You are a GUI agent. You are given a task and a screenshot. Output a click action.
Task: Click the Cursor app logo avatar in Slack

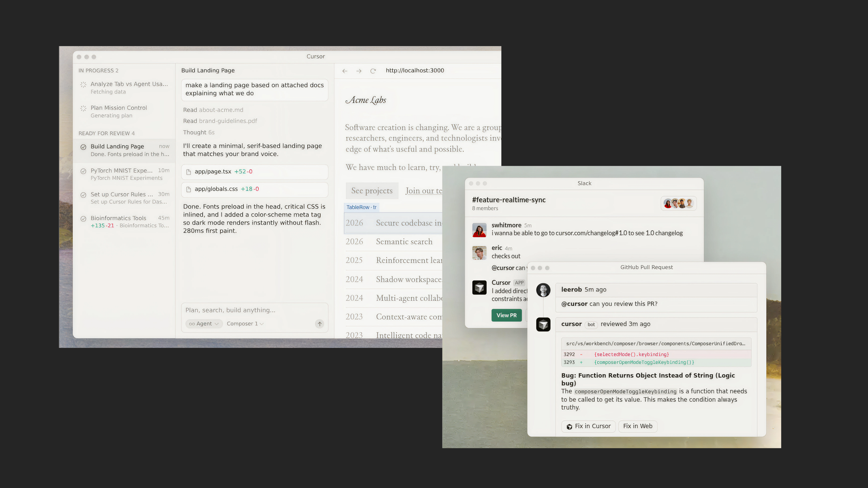479,287
